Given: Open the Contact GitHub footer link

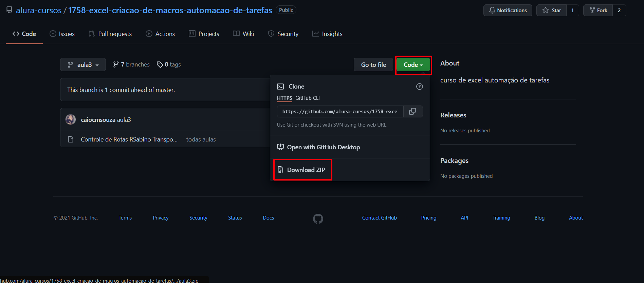Looking at the screenshot, I should pos(380,218).
